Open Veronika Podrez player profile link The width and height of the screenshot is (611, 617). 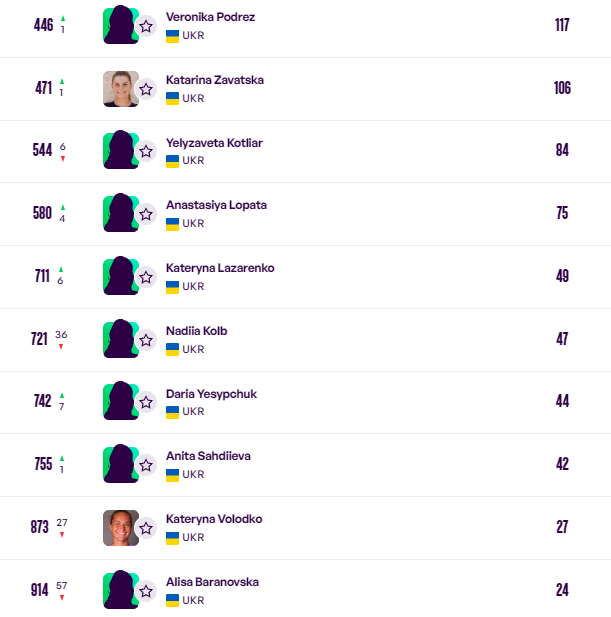pyautogui.click(x=210, y=17)
